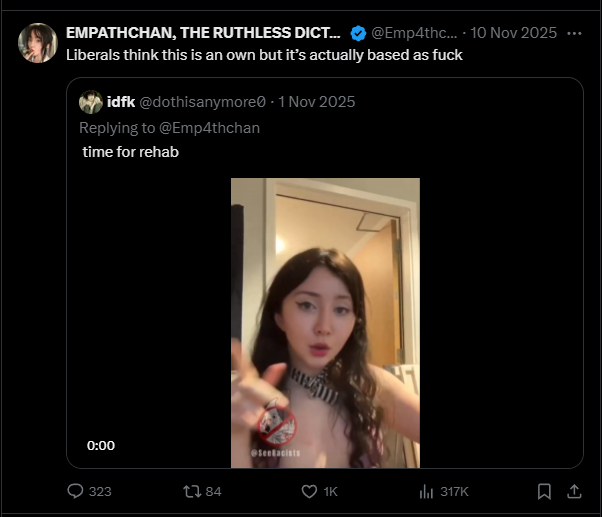
Task: Click the reply speech bubble icon
Action: tap(75, 491)
